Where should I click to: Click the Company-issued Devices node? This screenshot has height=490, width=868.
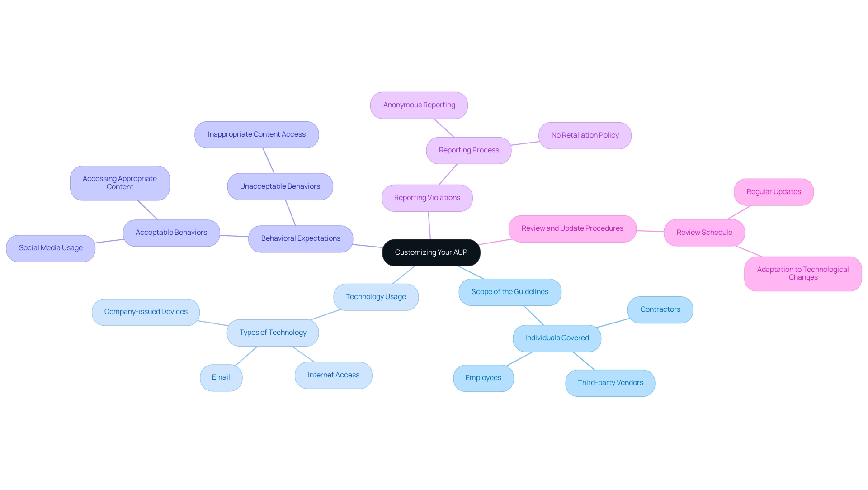[x=146, y=312]
